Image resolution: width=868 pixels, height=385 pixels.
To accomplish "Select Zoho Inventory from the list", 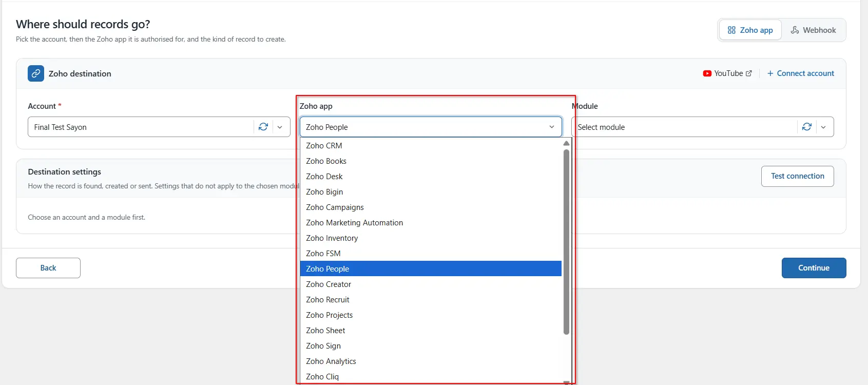I will [431, 238].
